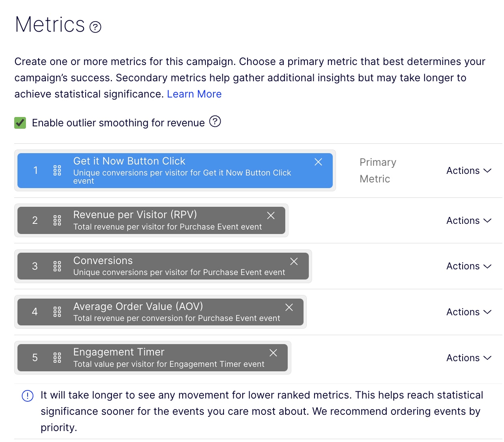Click the drag handle on the Conversions metric
The image size is (504, 442).
click(x=57, y=266)
